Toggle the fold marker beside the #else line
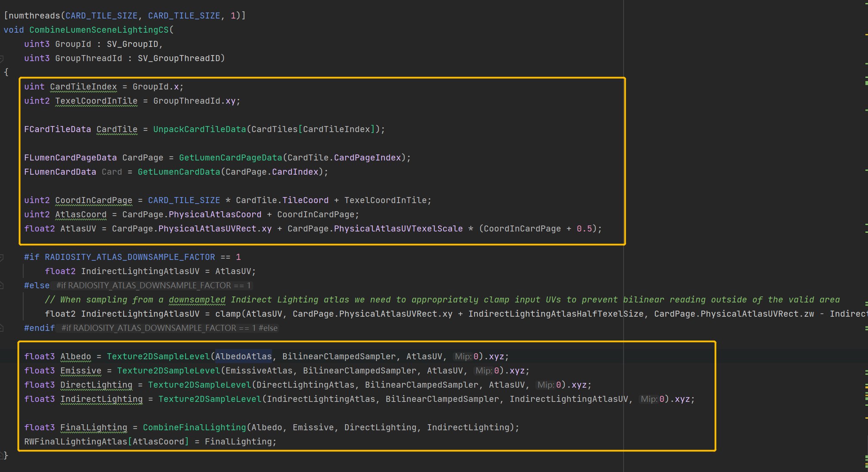 click(2, 286)
